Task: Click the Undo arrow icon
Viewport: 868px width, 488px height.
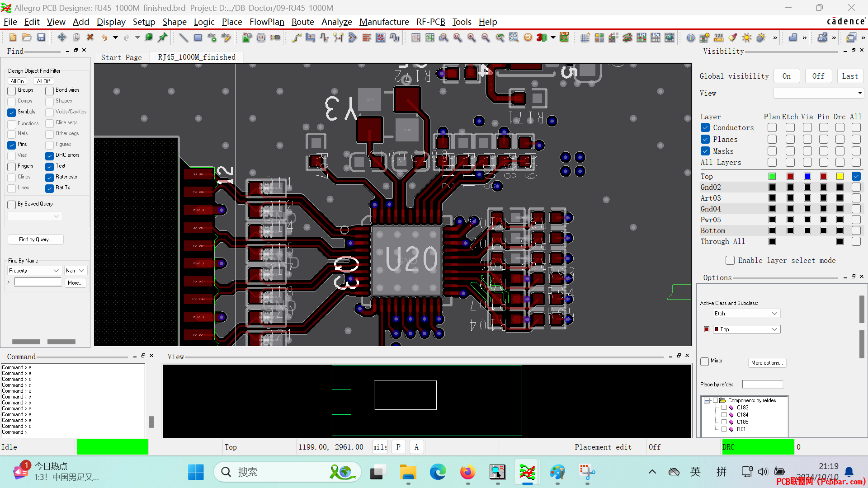Action: click(104, 38)
